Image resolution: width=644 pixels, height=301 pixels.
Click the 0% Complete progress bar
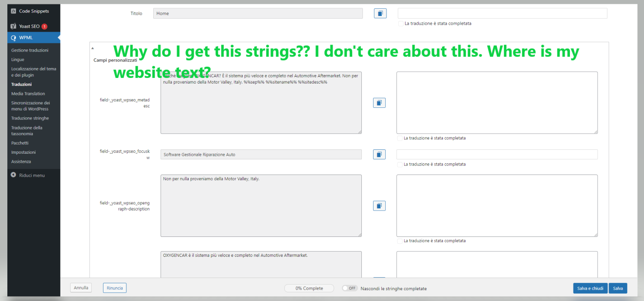coord(309,288)
